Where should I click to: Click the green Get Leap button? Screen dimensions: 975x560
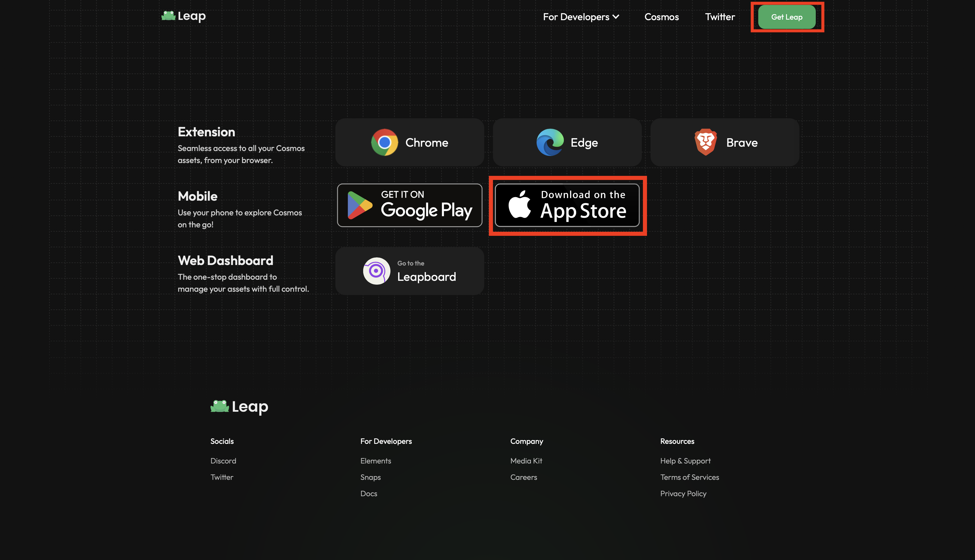[x=787, y=17]
